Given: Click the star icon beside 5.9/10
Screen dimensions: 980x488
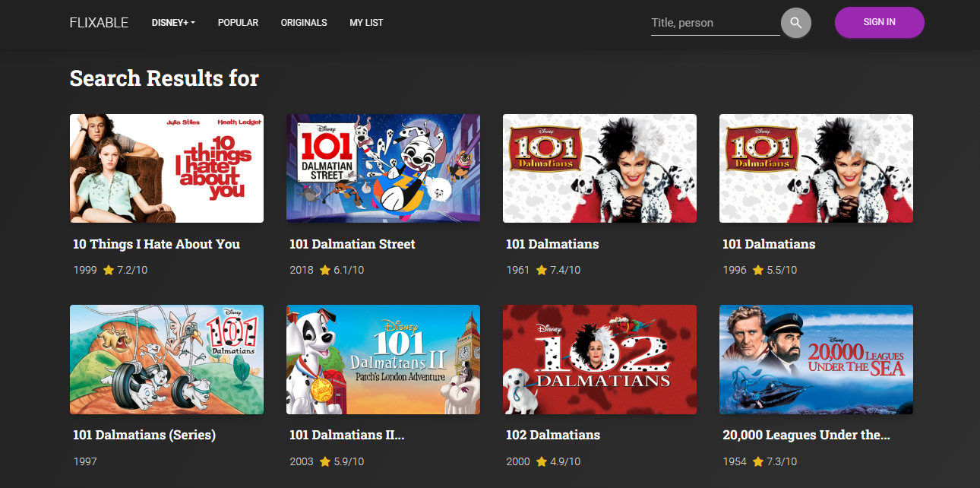Looking at the screenshot, I should (x=325, y=461).
